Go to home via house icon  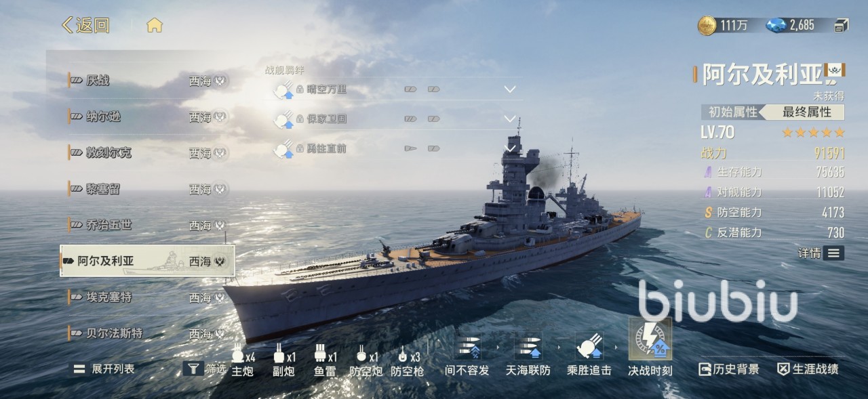point(155,26)
